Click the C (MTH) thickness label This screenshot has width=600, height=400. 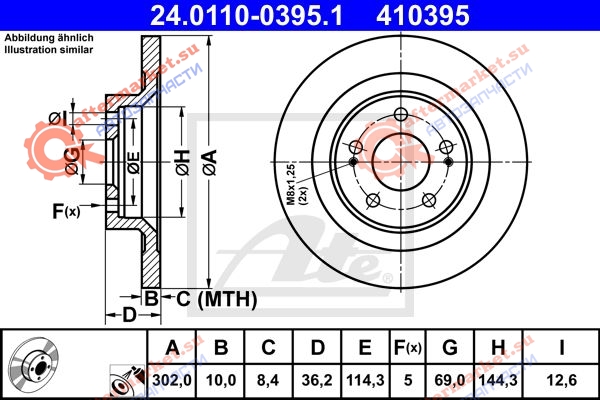coord(217,299)
